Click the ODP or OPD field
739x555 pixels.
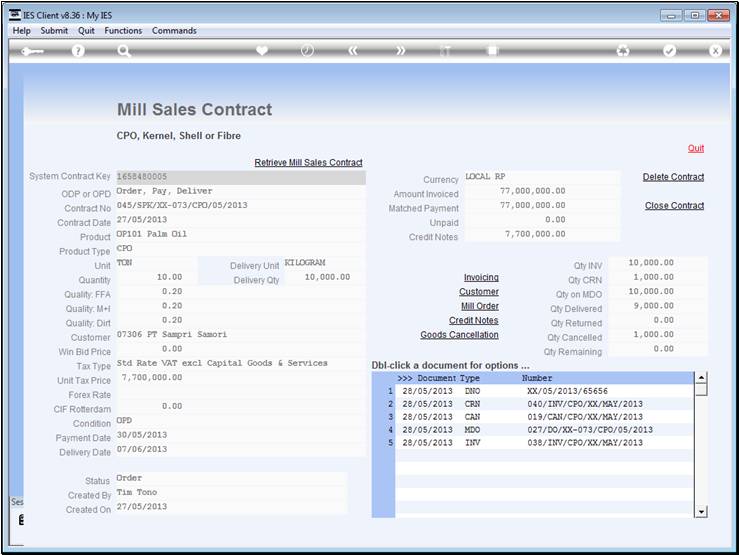[x=241, y=191]
